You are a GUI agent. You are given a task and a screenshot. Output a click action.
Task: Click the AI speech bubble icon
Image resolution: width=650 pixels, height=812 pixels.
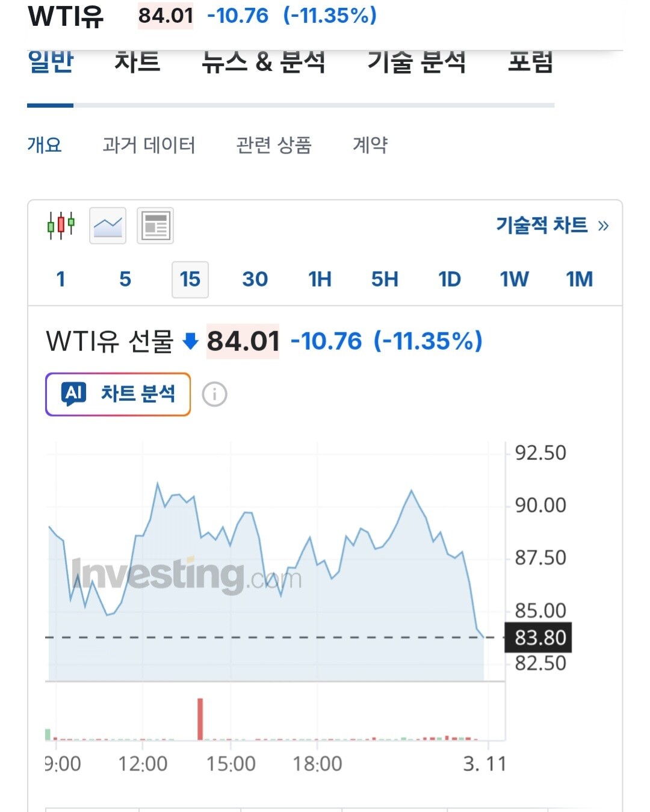(x=74, y=394)
